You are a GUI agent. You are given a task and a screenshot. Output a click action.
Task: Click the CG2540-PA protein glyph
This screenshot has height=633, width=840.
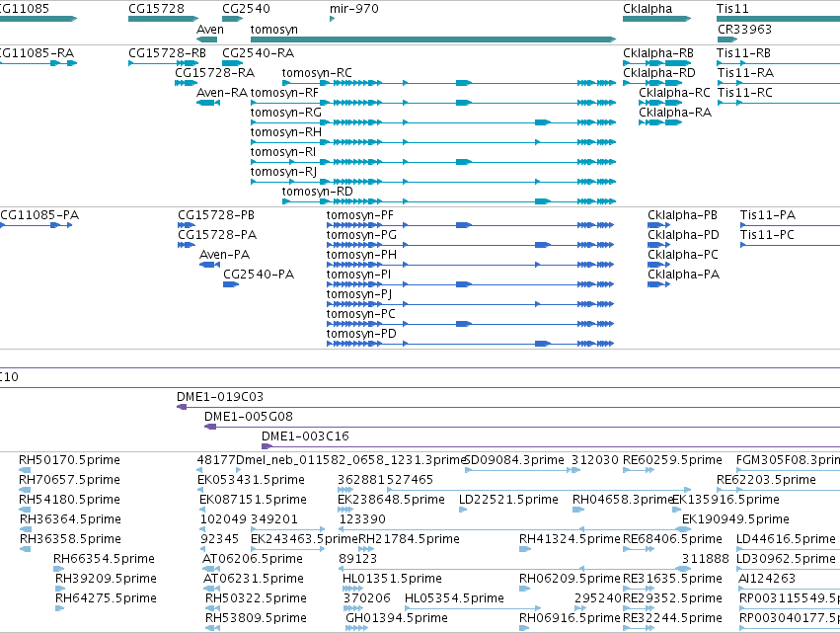(231, 284)
